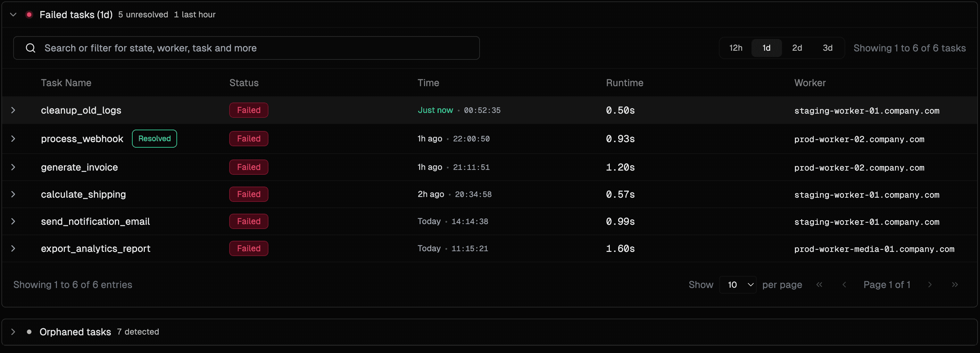Viewport: 980px width, 353px height.
Task: Expand the process_webhook task row
Action: click(13, 139)
